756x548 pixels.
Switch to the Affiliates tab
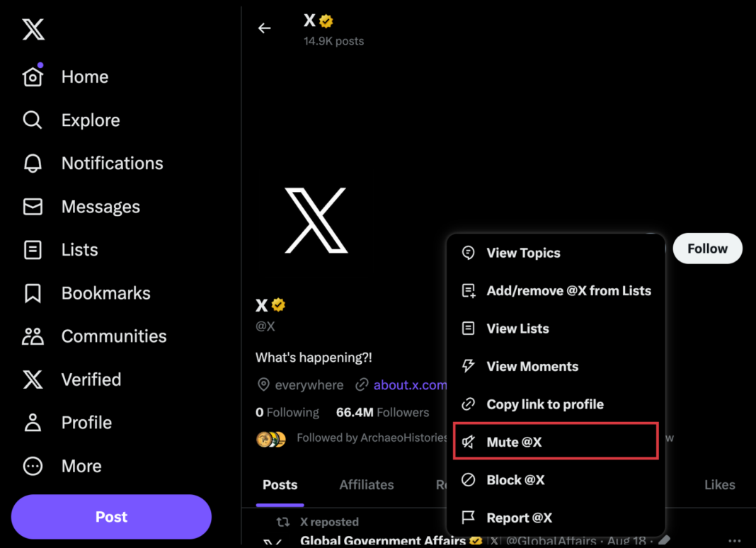[x=366, y=485]
